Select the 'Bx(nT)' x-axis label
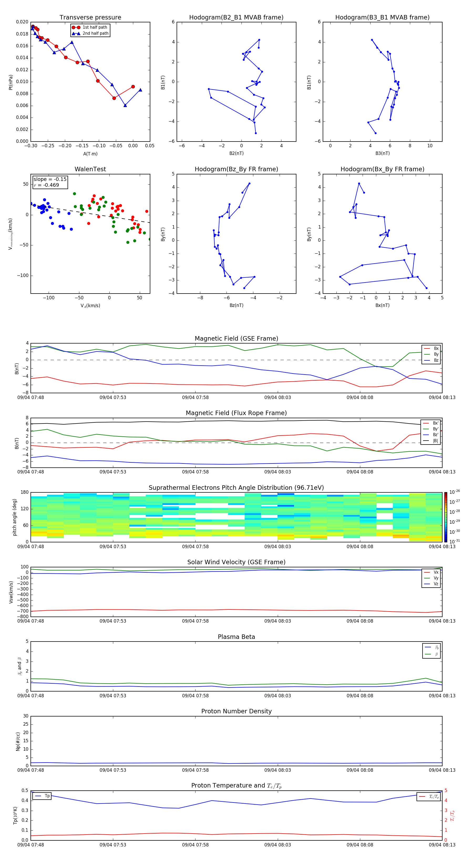The image size is (473, 868). pyautogui.click(x=382, y=305)
